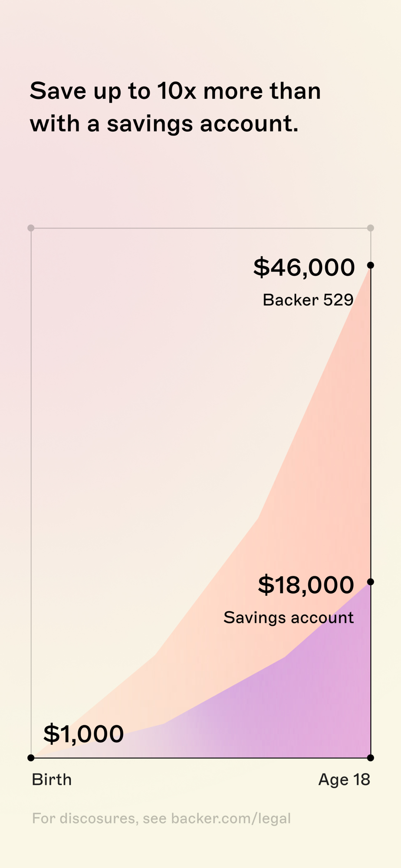Click the black dot at Age 18 baseline

click(x=370, y=758)
